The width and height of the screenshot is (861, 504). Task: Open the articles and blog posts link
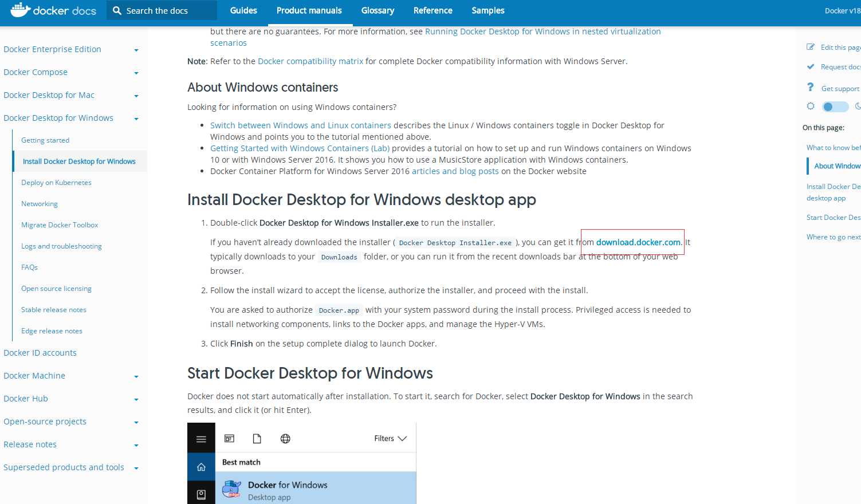coord(455,171)
